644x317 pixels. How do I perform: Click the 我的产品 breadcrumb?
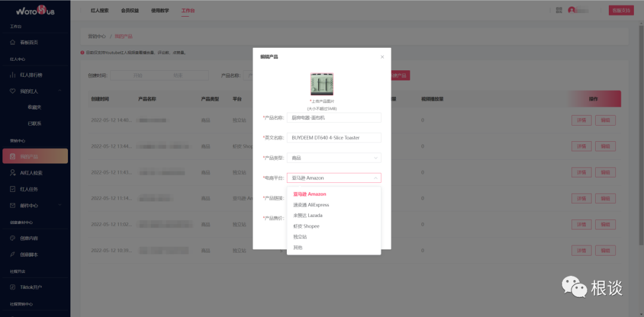[123, 36]
